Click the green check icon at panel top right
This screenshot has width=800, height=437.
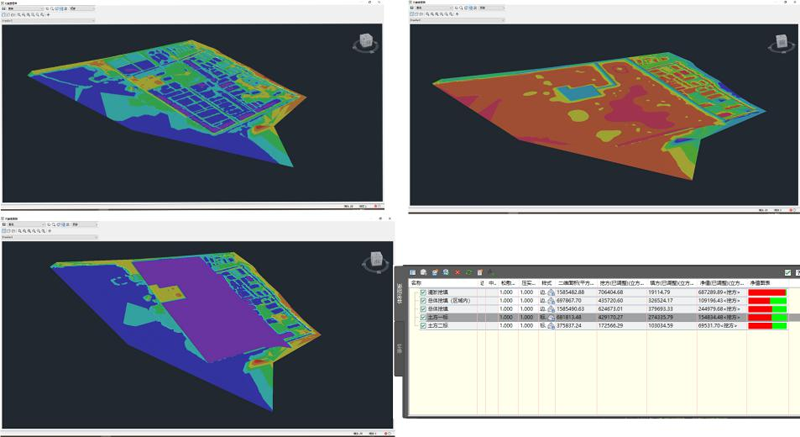tap(788, 271)
